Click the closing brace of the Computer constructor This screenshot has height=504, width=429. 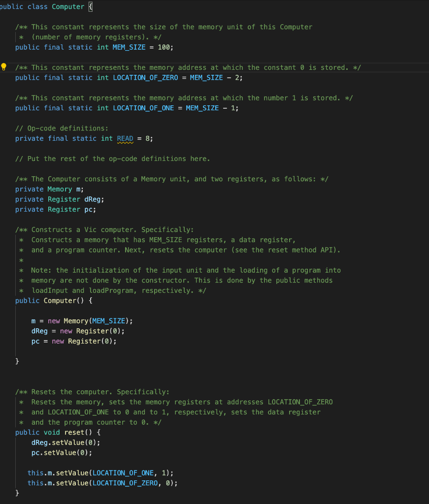tap(17, 361)
